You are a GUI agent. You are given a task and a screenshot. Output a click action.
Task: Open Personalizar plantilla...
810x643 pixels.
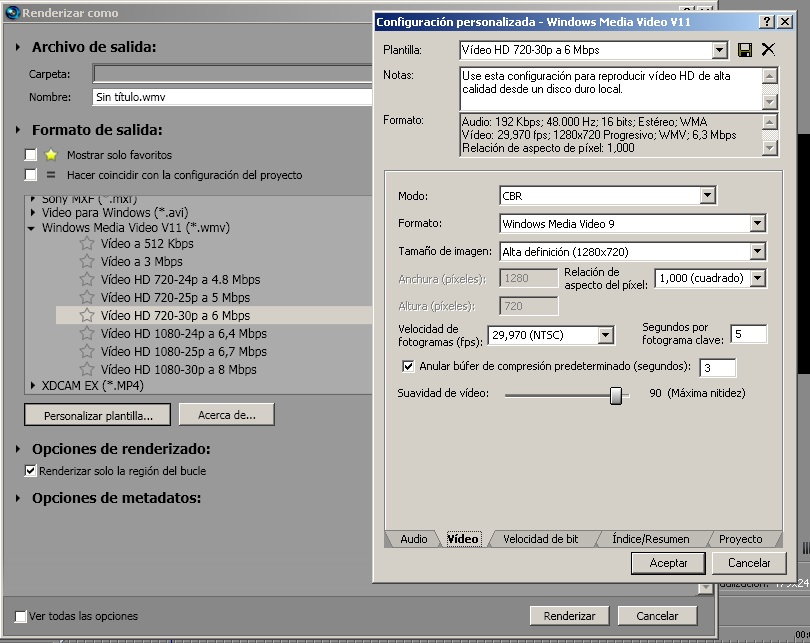(98, 415)
